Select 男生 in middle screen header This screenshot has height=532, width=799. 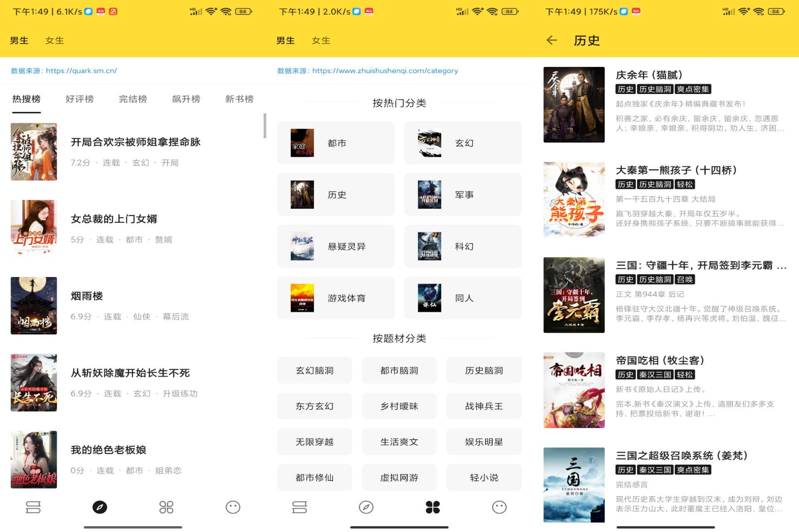click(285, 40)
